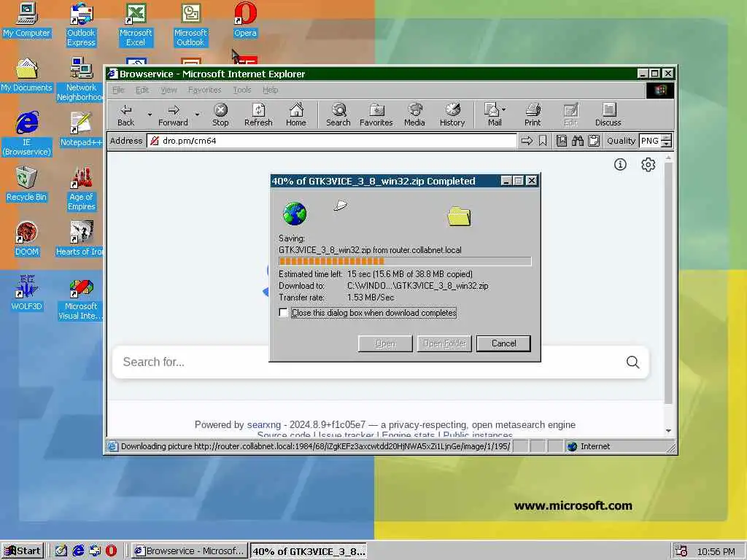This screenshot has width=747, height=560.
Task: Stop page loading with Stop icon
Action: click(x=220, y=114)
